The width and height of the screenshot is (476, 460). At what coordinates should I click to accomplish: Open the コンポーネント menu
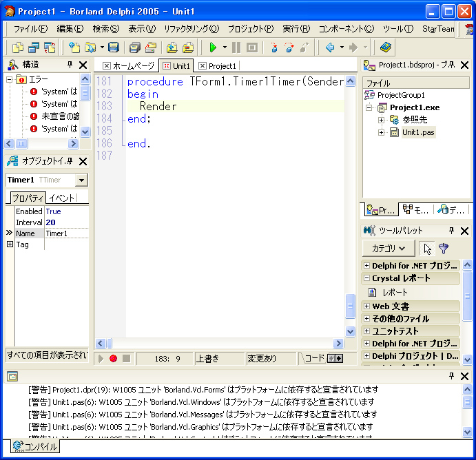pyautogui.click(x=346, y=29)
